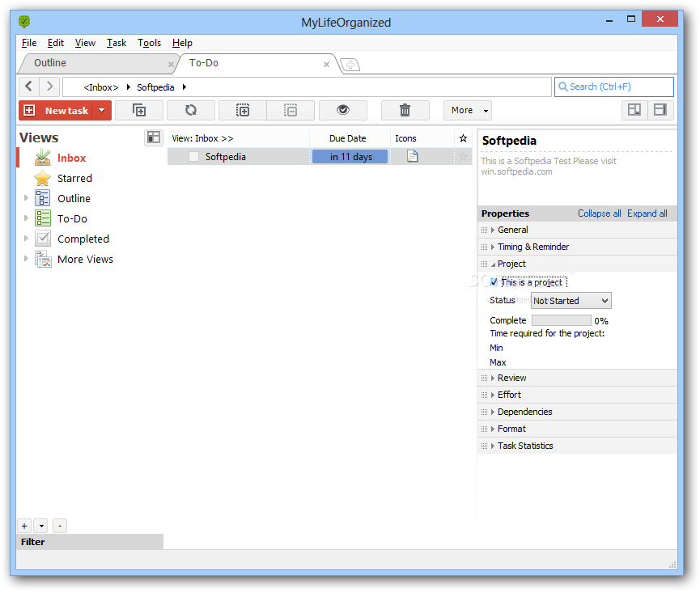Go forward with the right arrow button

coord(49,86)
